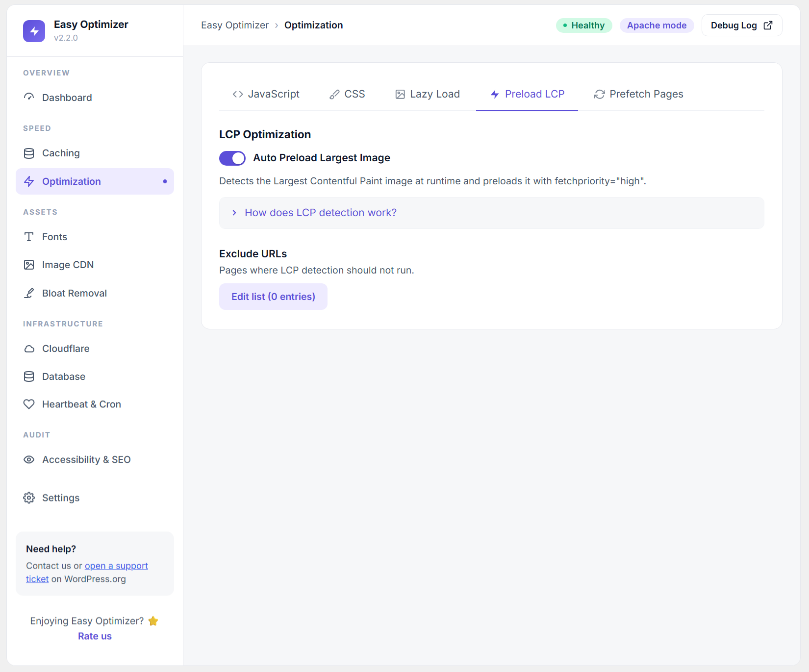Screen dimensions: 809x672
Task: Click the LCP Optimization heading
Action: click(x=265, y=134)
